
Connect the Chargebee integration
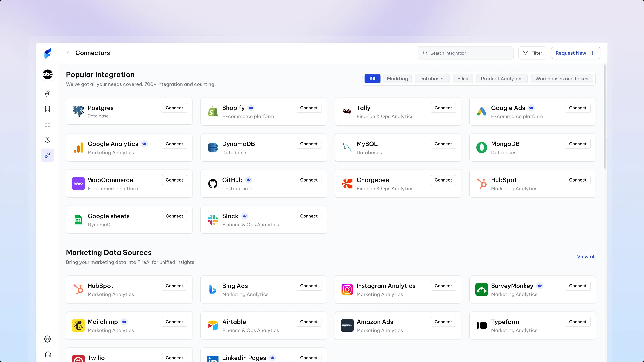point(443,180)
